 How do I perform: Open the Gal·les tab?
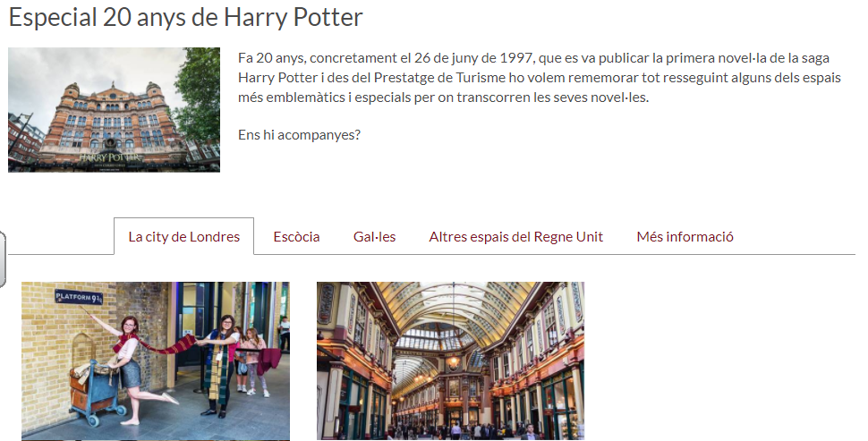pyautogui.click(x=374, y=236)
